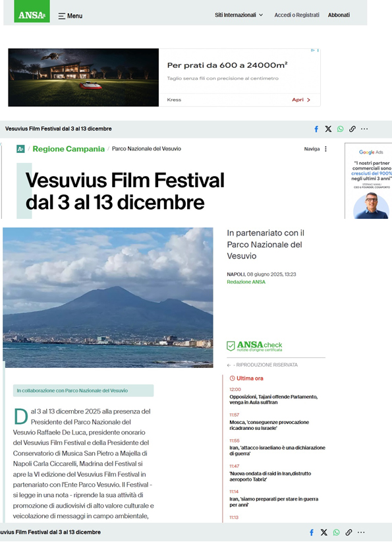Click Redazione ANSA author link
Viewport: 392px width, 542px height.
(x=246, y=282)
